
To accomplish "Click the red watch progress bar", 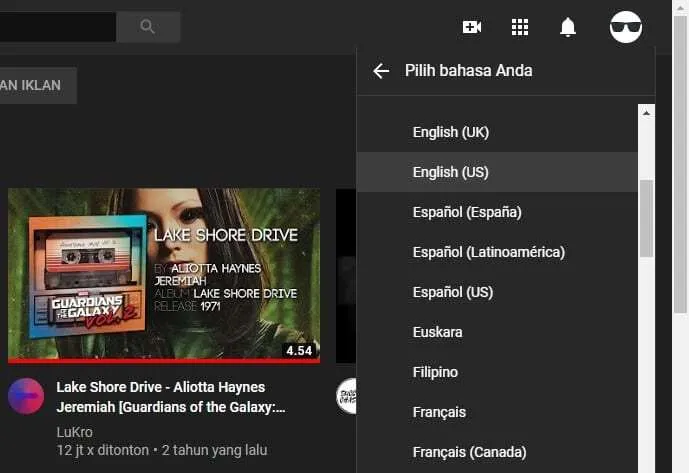I will [164, 361].
